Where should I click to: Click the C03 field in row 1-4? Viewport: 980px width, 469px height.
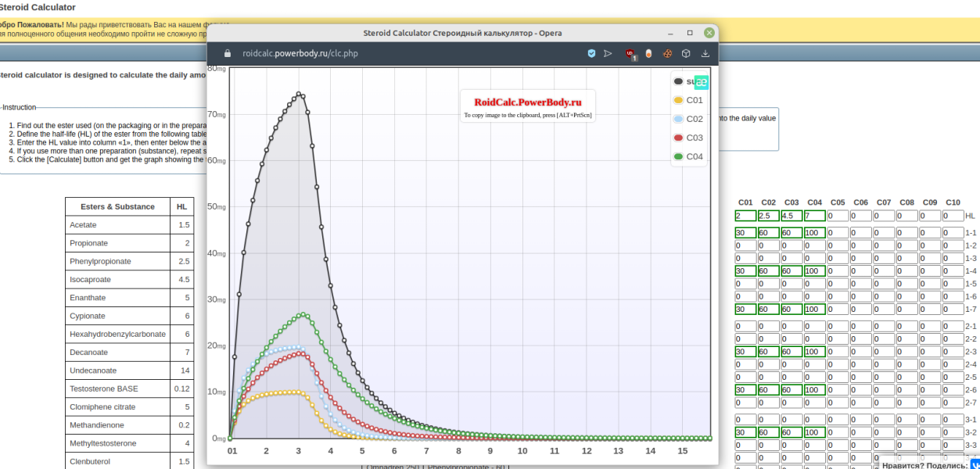791,271
